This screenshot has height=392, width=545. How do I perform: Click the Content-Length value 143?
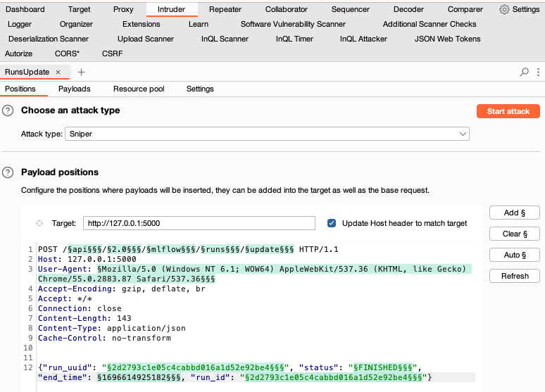point(124,318)
